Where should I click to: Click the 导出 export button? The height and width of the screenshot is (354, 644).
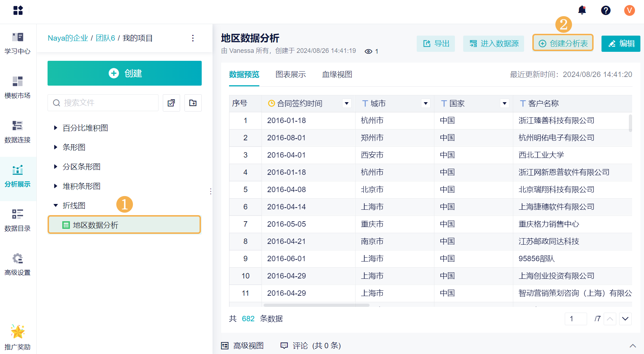click(436, 44)
